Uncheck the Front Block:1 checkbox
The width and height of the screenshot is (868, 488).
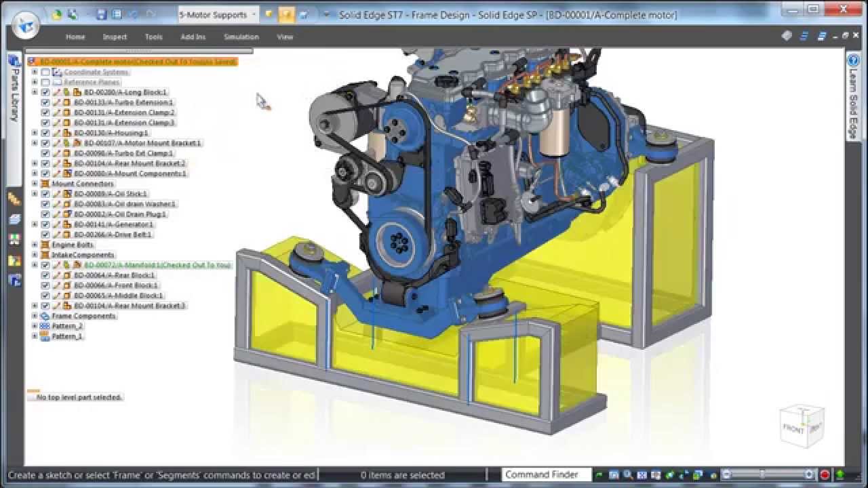click(x=45, y=285)
